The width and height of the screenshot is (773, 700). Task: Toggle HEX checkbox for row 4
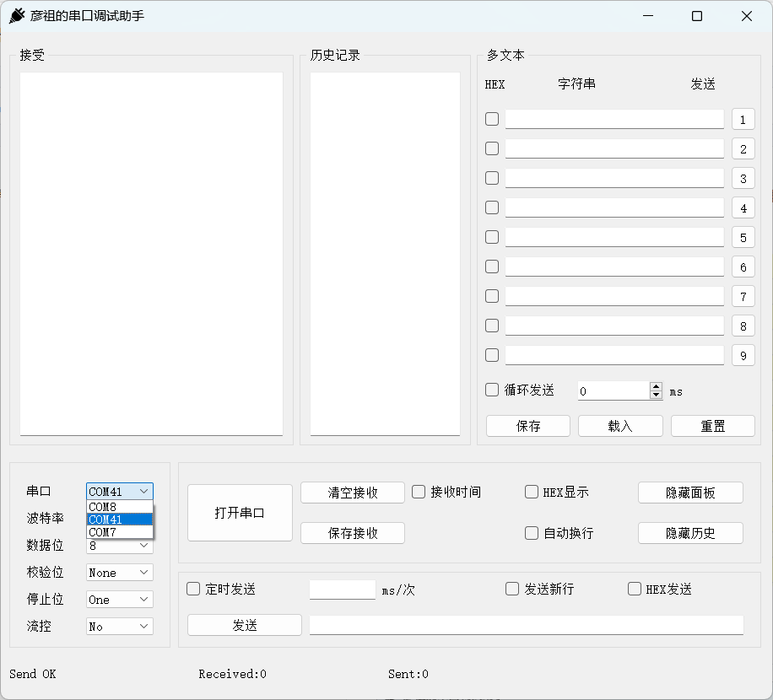(492, 207)
